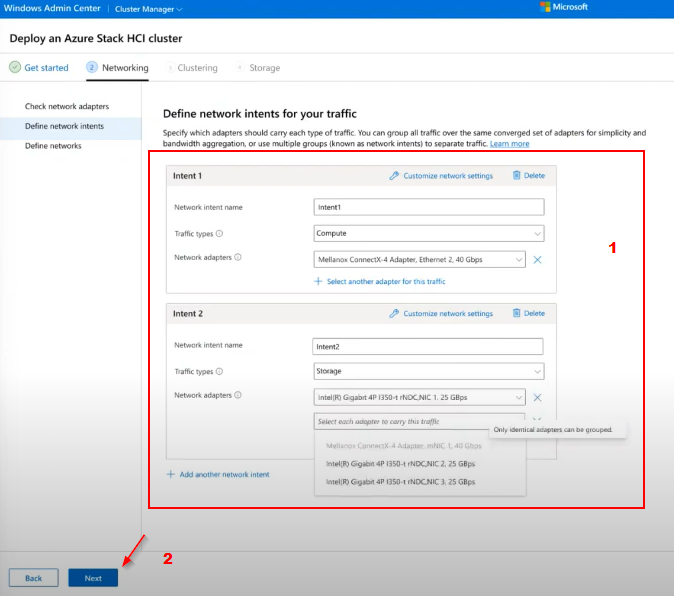Open the Storage traffic types dropdown

point(429,371)
